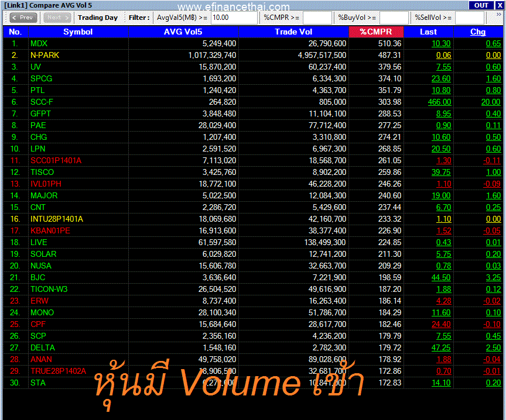Open change value 20.00 for SCC-F

491,102
